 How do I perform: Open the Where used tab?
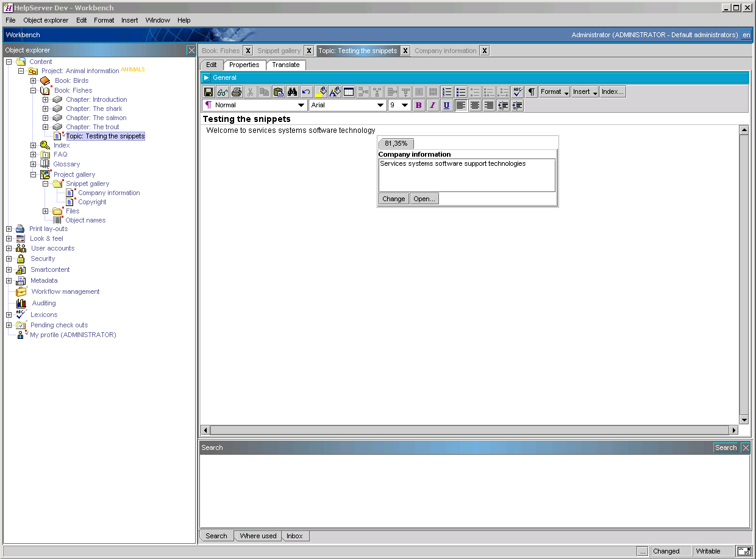point(258,536)
